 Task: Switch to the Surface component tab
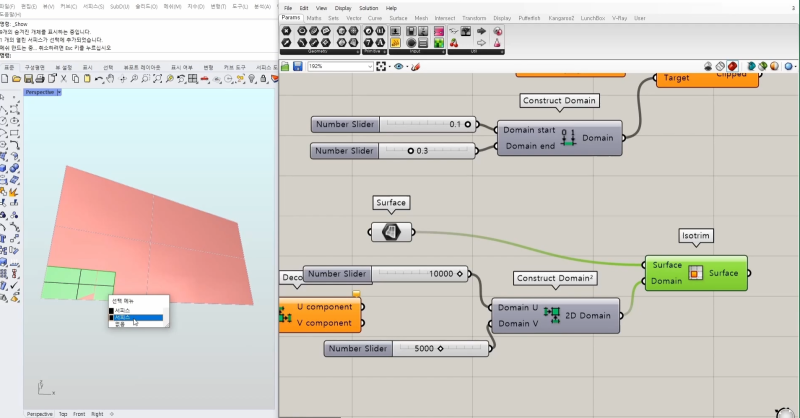[398, 18]
